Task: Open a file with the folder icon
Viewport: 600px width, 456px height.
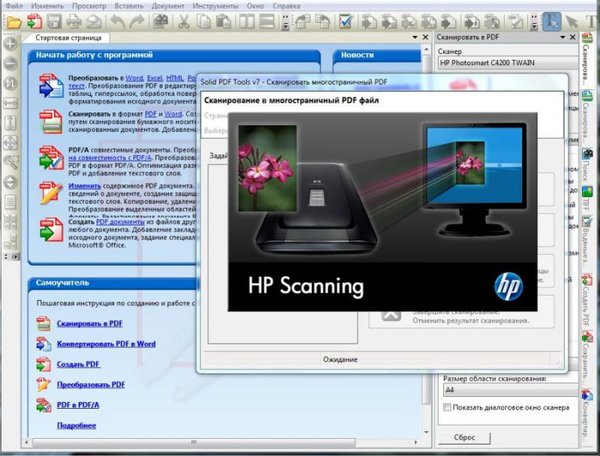Action: click(14, 22)
